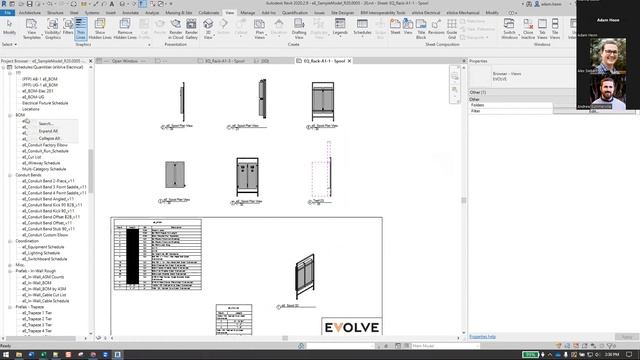
Task: Switch to the Collaborate ribbon tab
Action: click(209, 13)
